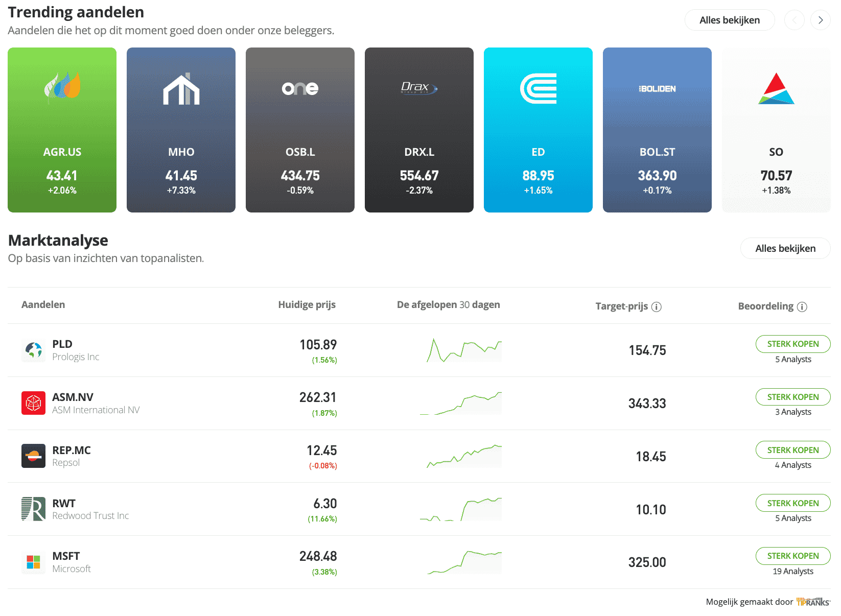Show next trending stocks with right arrow
This screenshot has height=616, width=841.
coord(821,20)
